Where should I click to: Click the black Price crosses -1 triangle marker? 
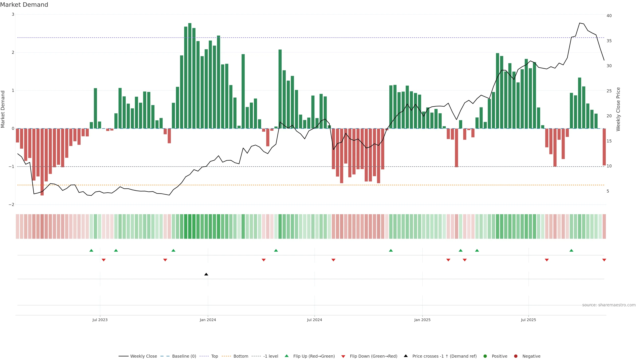206,274
